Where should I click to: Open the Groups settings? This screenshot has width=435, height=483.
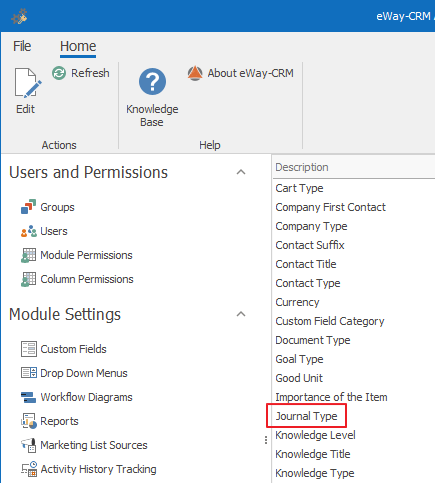[x=57, y=207]
